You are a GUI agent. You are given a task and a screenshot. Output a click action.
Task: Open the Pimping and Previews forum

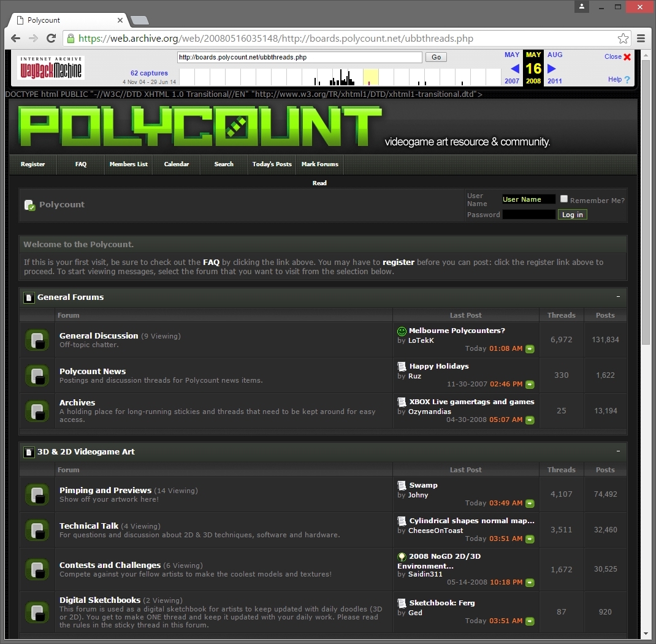click(105, 490)
